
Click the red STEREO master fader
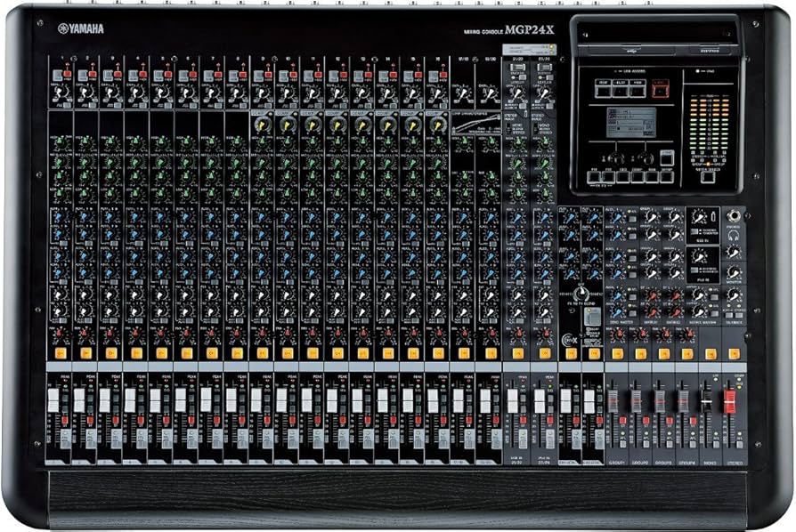point(731,402)
